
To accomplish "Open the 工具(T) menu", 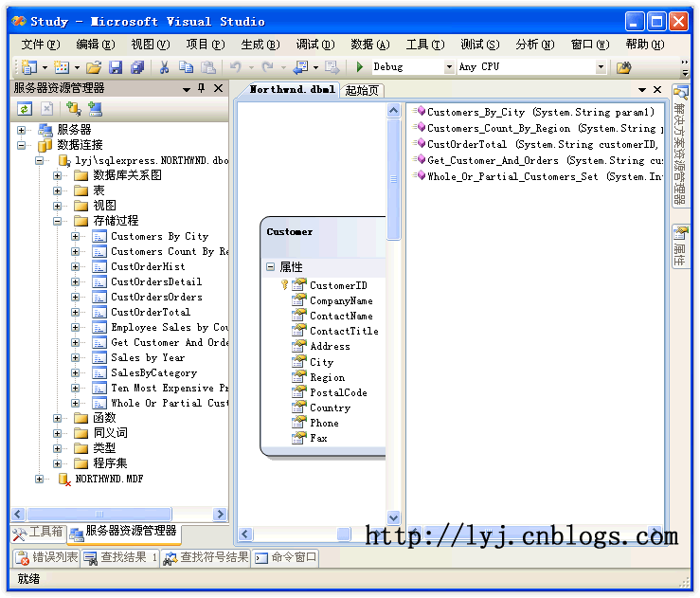I will pyautogui.click(x=424, y=45).
